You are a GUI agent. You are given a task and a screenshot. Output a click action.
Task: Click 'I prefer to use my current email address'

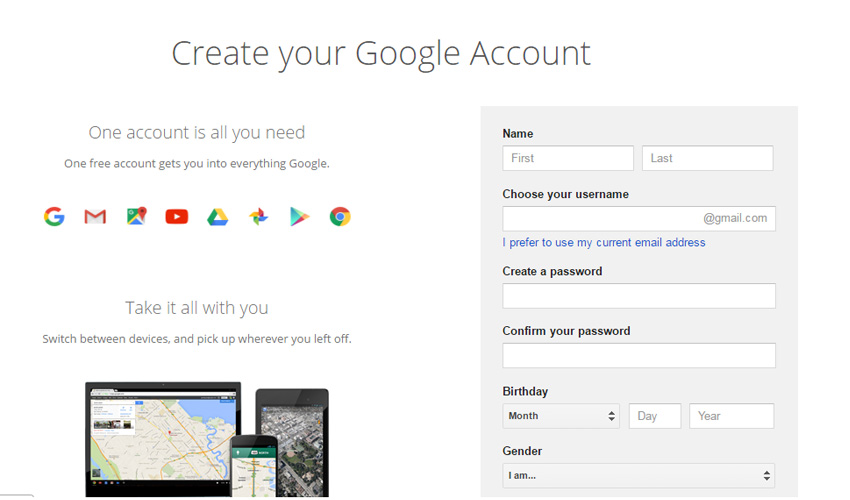coord(604,242)
